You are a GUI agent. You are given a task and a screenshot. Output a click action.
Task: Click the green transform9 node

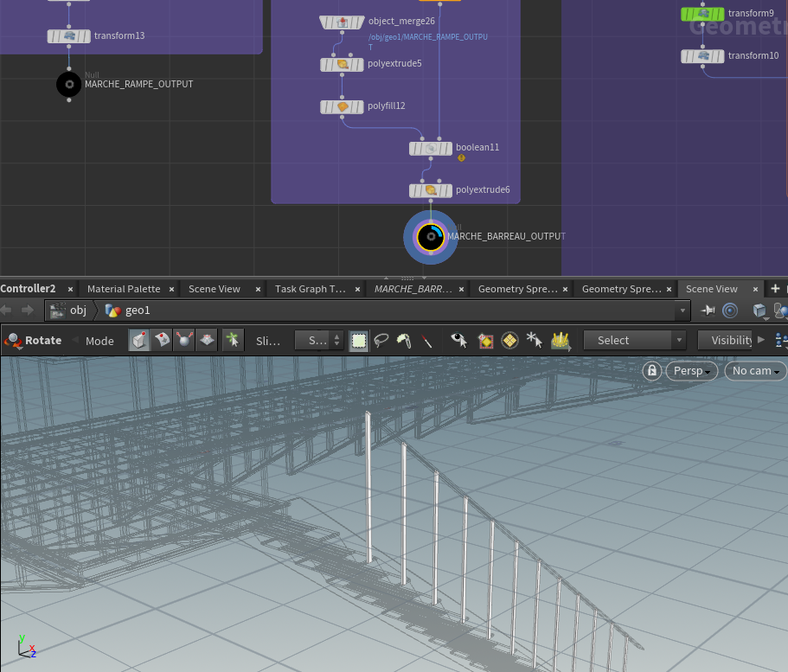coord(702,14)
